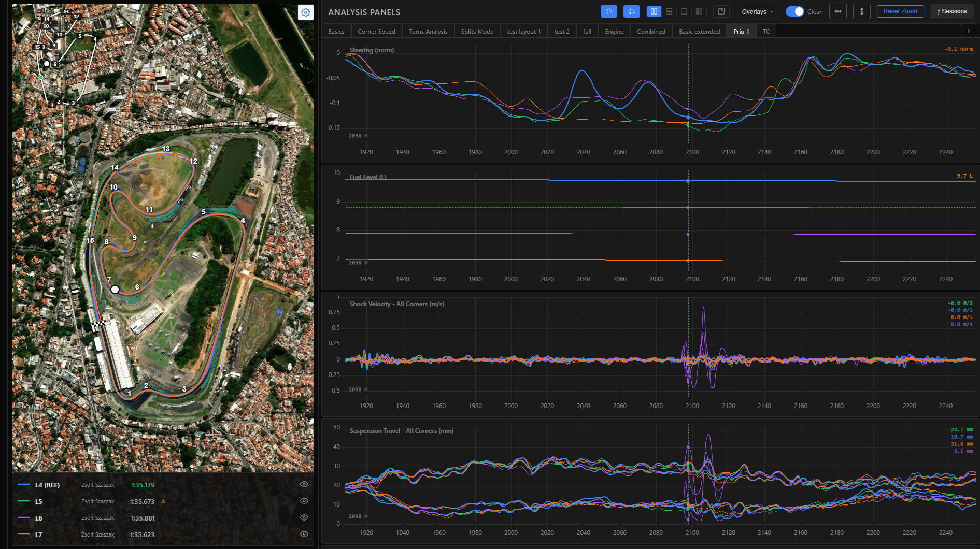Open the Turns Analysis tab
The image size is (980, 549).
click(x=428, y=31)
